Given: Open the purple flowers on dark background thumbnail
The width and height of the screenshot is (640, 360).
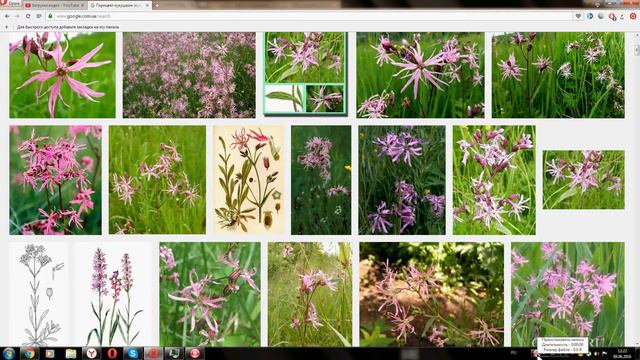Looking at the screenshot, I should point(402,180).
